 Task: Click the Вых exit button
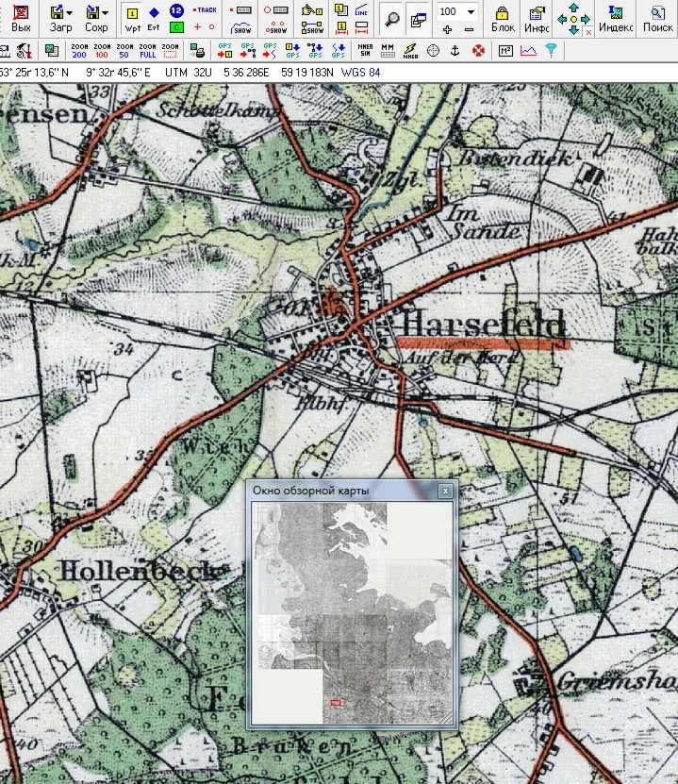pyautogui.click(x=20, y=19)
